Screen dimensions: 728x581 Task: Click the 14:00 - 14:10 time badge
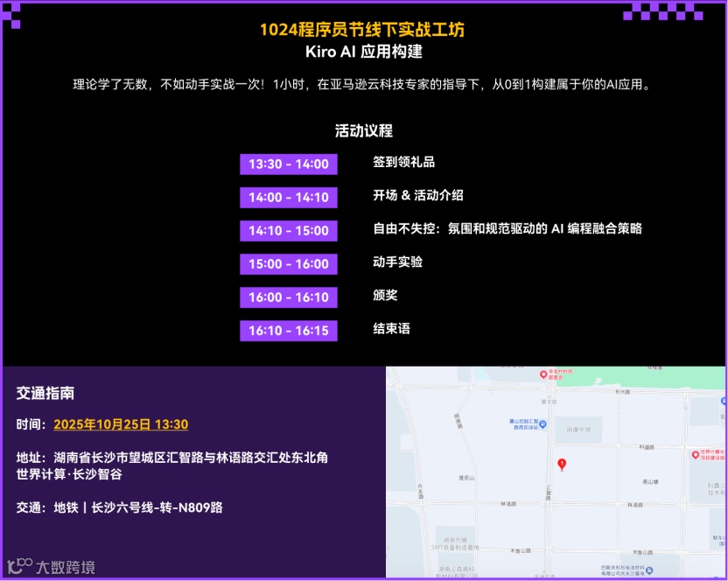(x=289, y=198)
